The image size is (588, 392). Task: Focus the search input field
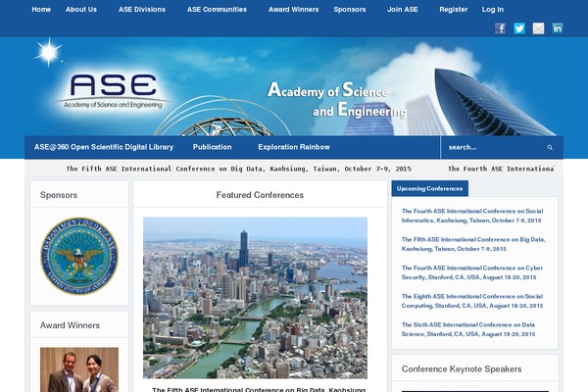(495, 147)
